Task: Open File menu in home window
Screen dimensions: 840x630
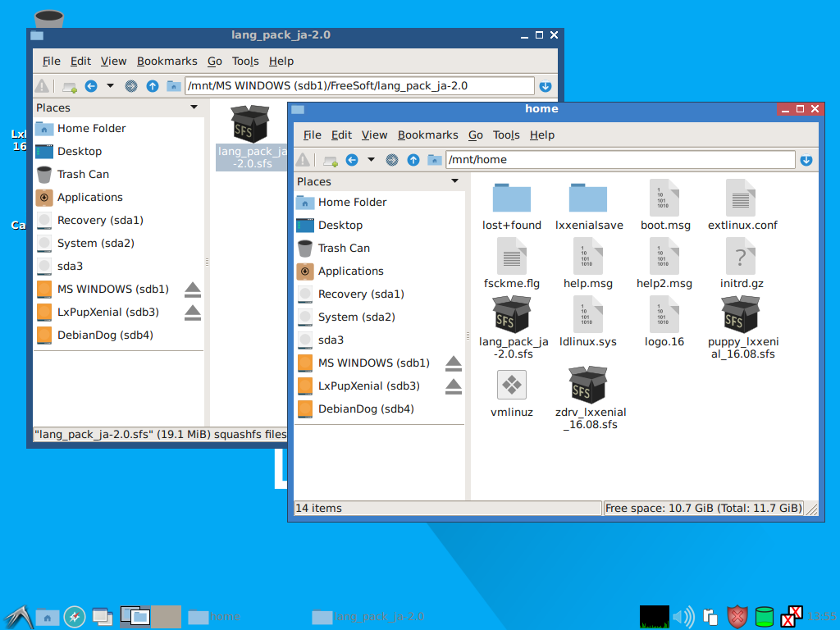Action: coord(313,135)
